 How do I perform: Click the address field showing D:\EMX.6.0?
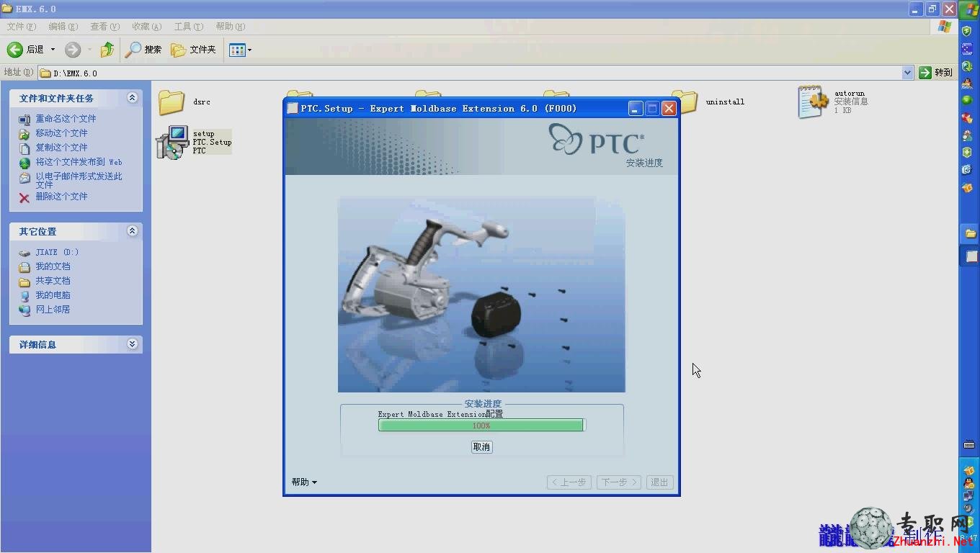point(470,73)
